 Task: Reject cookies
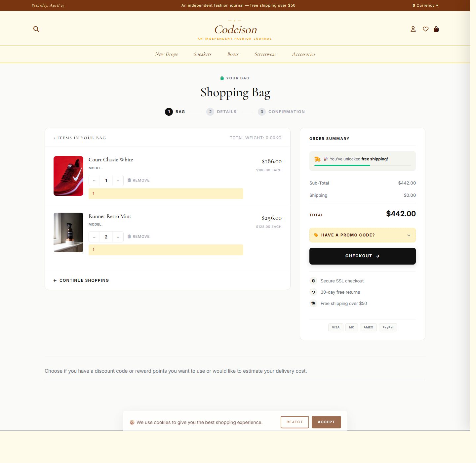pyautogui.click(x=295, y=422)
